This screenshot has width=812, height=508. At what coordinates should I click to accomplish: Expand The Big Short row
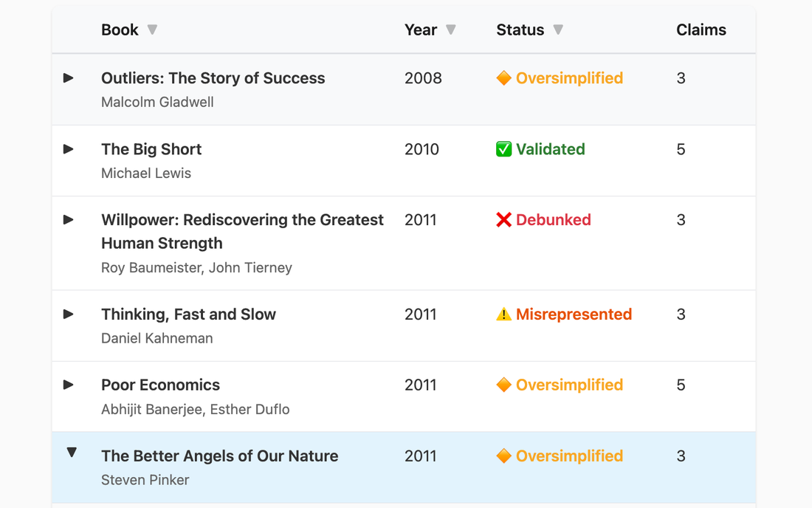click(x=69, y=149)
